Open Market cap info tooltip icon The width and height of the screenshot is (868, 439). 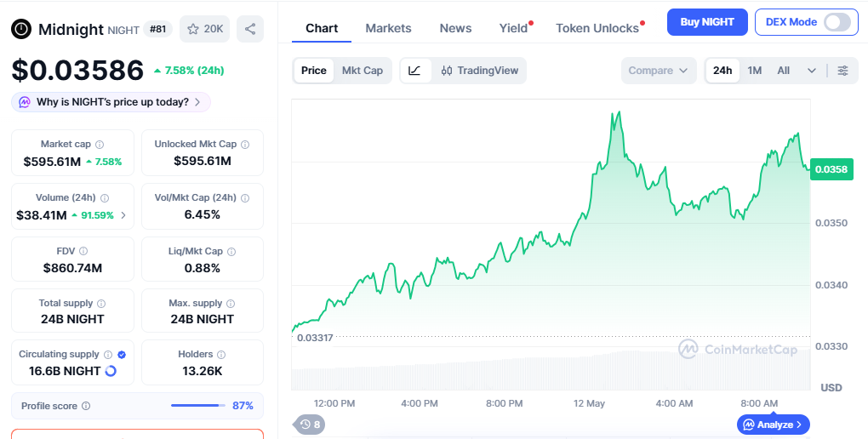tap(100, 145)
